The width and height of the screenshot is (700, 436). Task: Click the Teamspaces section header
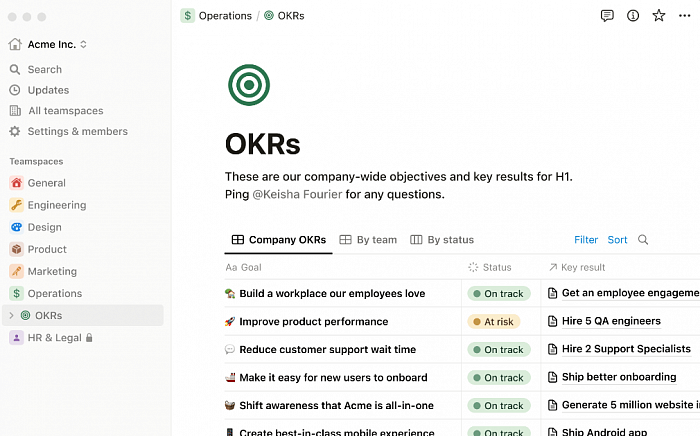click(36, 162)
